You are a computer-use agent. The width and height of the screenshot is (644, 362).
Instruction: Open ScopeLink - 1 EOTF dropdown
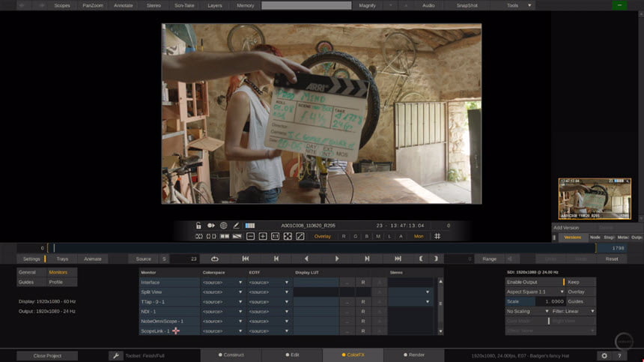pos(269,331)
